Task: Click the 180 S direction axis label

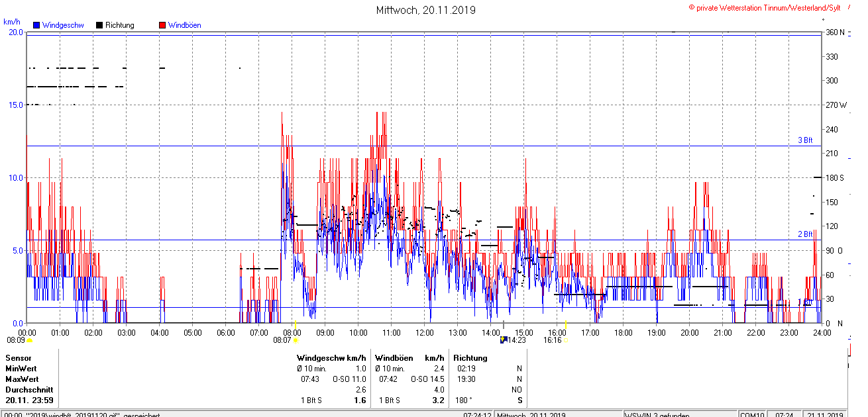Action: (834, 177)
